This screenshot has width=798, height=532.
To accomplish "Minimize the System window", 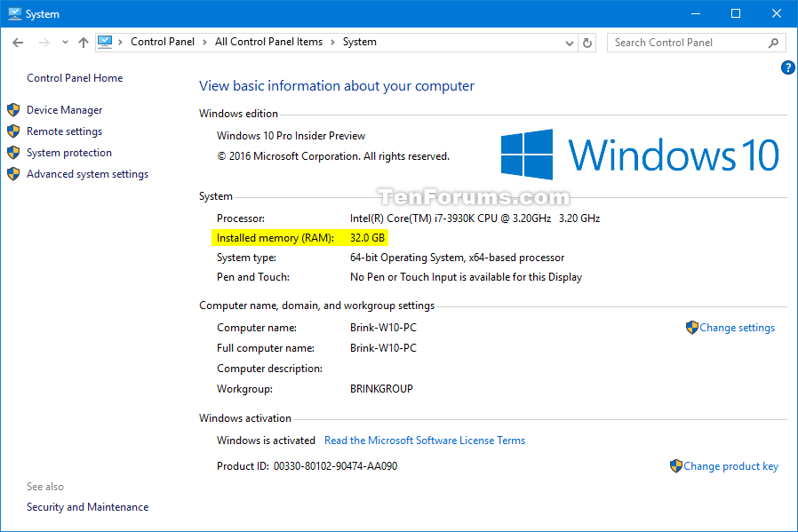I will (696, 13).
